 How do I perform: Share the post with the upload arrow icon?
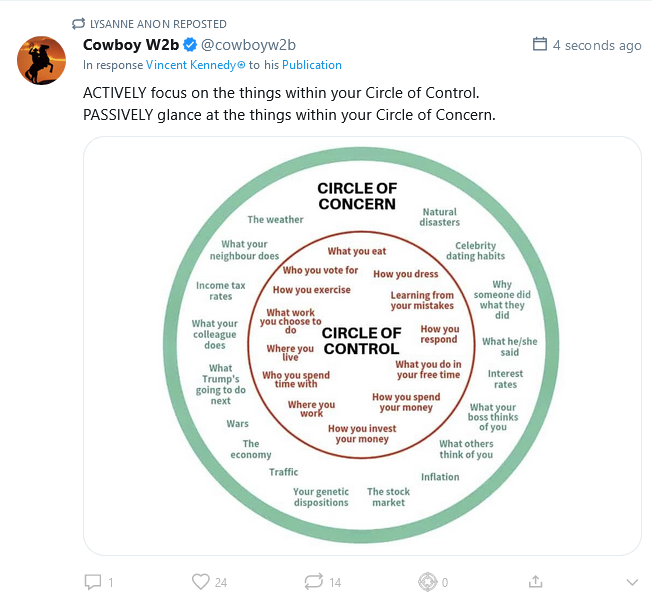pyautogui.click(x=535, y=581)
